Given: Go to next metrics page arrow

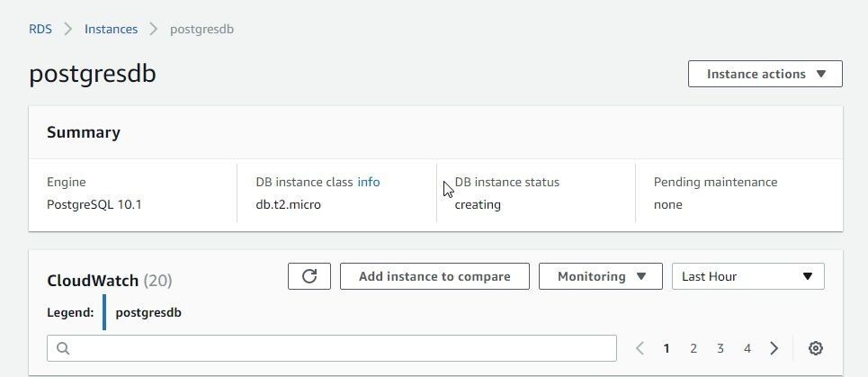Looking at the screenshot, I should click(x=774, y=348).
